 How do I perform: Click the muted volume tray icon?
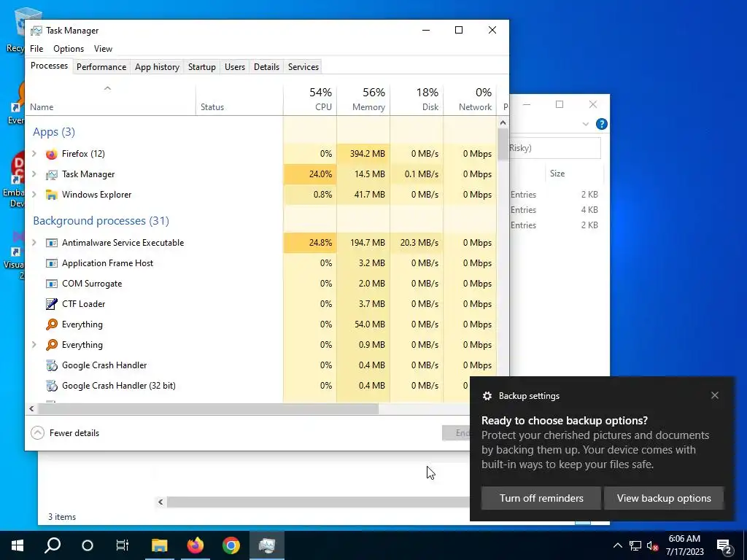click(x=653, y=545)
